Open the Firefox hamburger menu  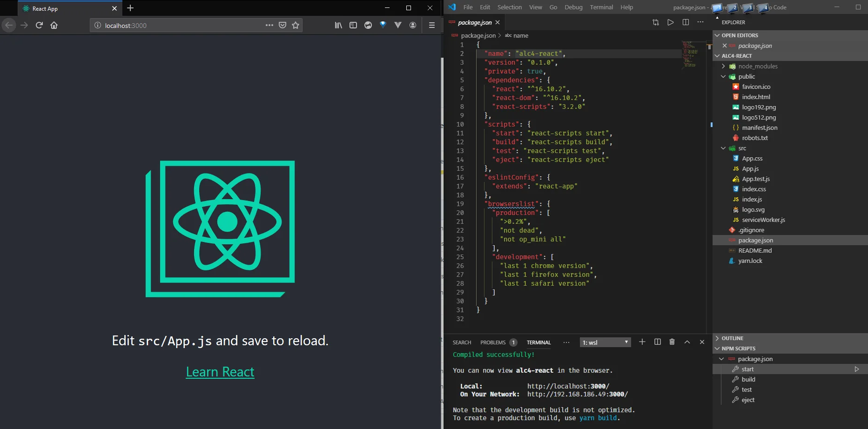click(x=432, y=25)
